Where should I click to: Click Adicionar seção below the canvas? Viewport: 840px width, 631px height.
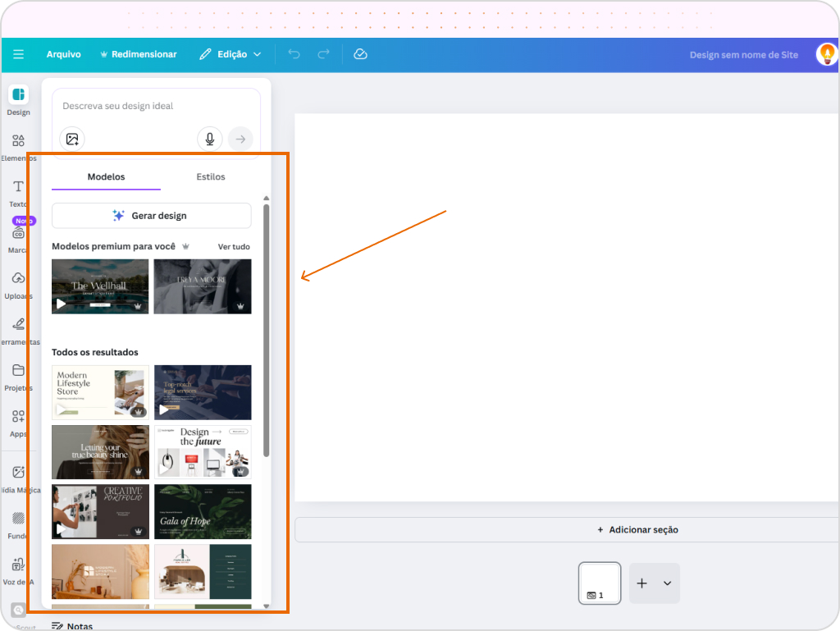(x=637, y=529)
